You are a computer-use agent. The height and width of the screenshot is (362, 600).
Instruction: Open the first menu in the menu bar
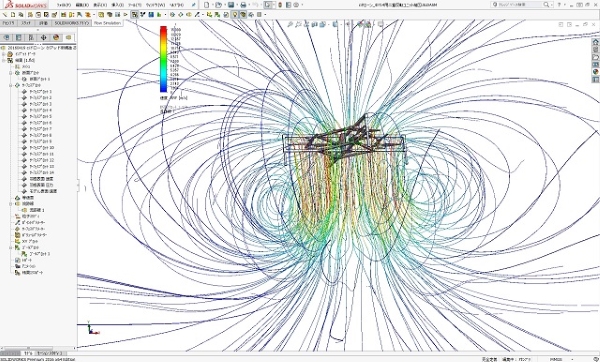coord(64,5)
